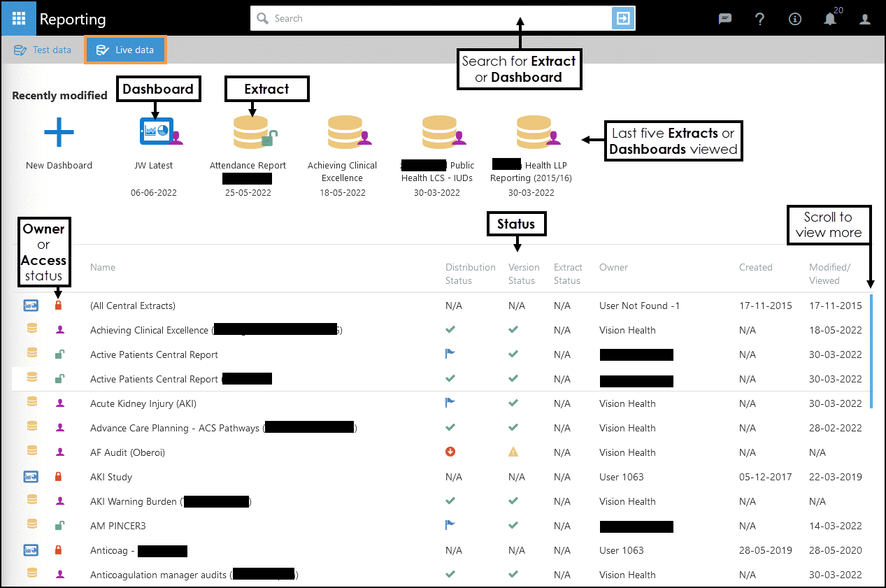Image resolution: width=886 pixels, height=588 pixels.
Task: Sort list by the Name column header
Action: click(103, 267)
